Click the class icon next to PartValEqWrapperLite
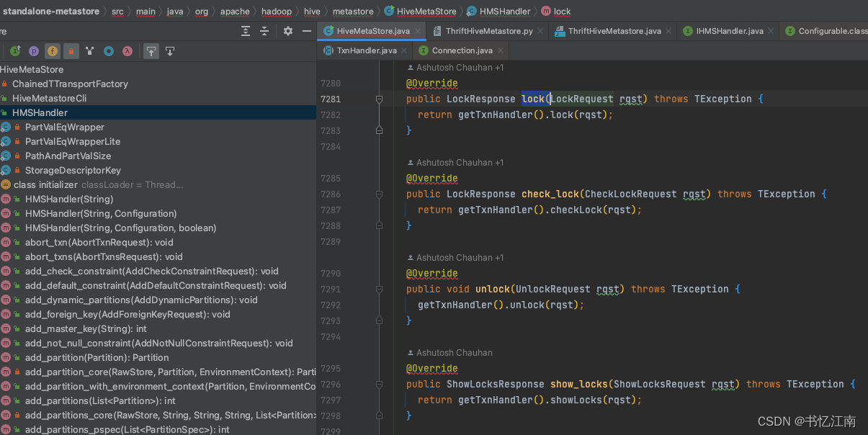 pyautogui.click(x=6, y=141)
